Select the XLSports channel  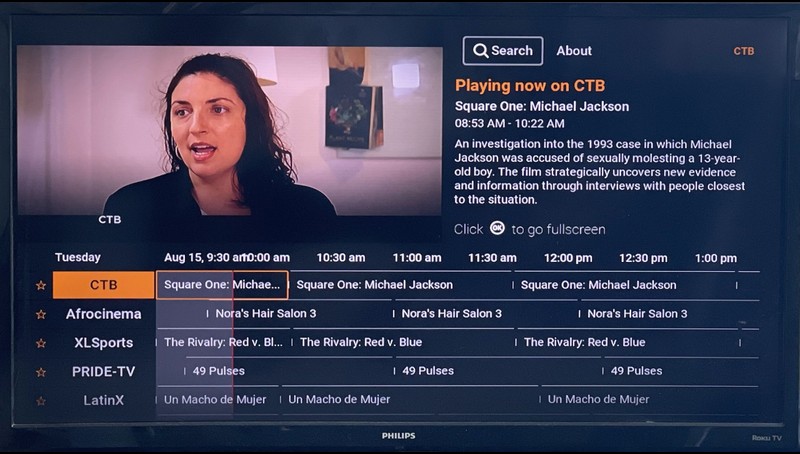[104, 343]
